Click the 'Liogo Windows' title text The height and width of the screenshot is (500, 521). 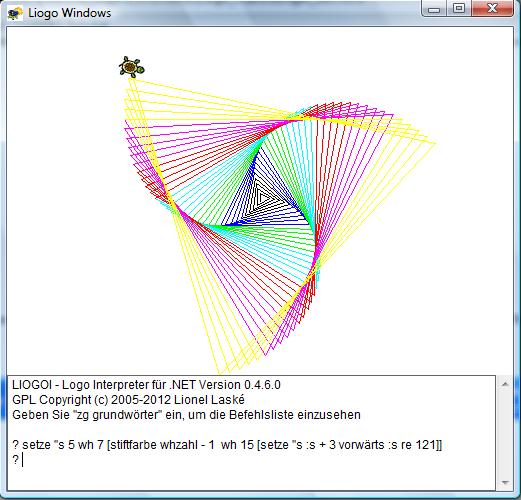click(x=69, y=13)
